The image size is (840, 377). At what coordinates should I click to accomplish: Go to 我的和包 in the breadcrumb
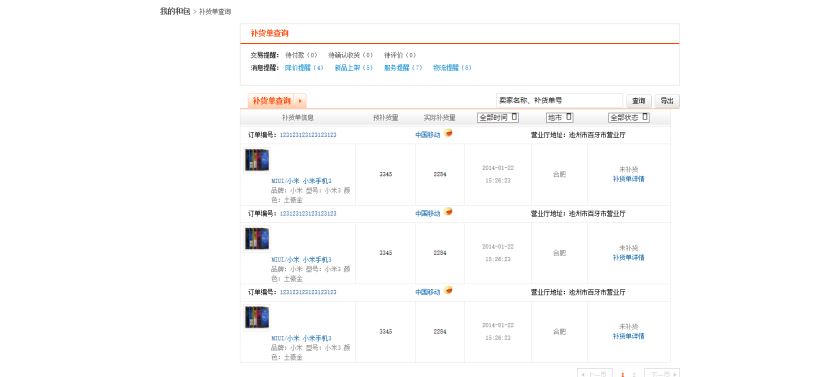175,11
